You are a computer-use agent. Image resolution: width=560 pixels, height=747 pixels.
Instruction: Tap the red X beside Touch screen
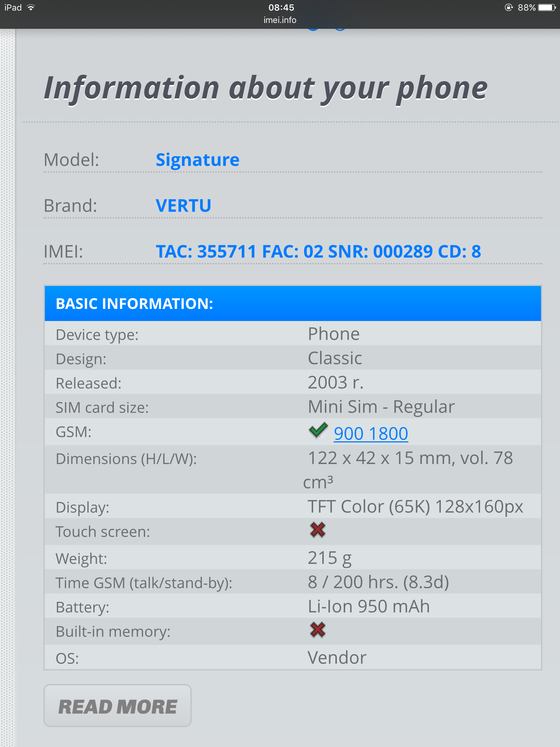pyautogui.click(x=318, y=530)
